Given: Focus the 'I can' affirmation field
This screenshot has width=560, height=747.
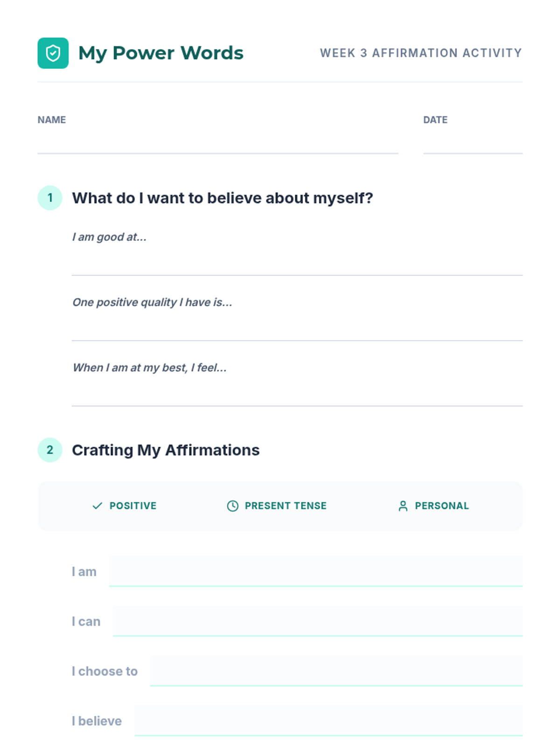Looking at the screenshot, I should (318, 621).
